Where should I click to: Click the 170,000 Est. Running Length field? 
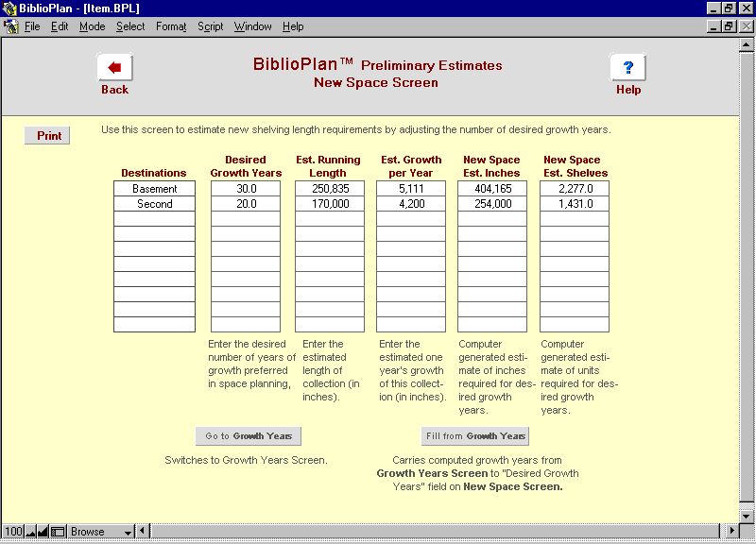(x=330, y=204)
